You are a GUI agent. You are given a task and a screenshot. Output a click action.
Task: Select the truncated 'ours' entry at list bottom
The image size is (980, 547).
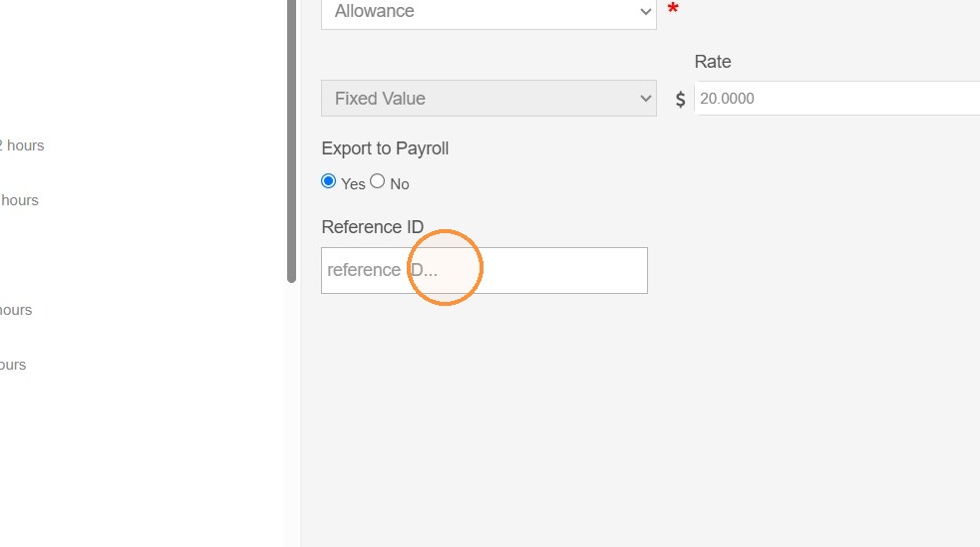(13, 365)
